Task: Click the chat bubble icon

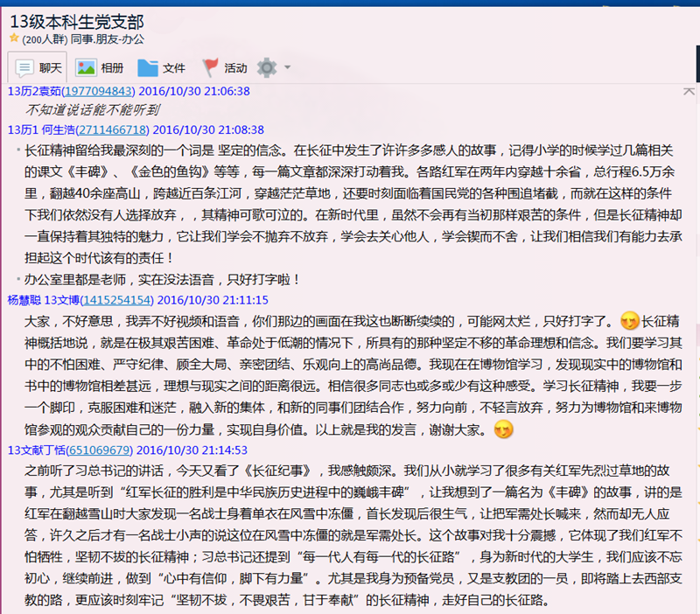Action: (24, 67)
